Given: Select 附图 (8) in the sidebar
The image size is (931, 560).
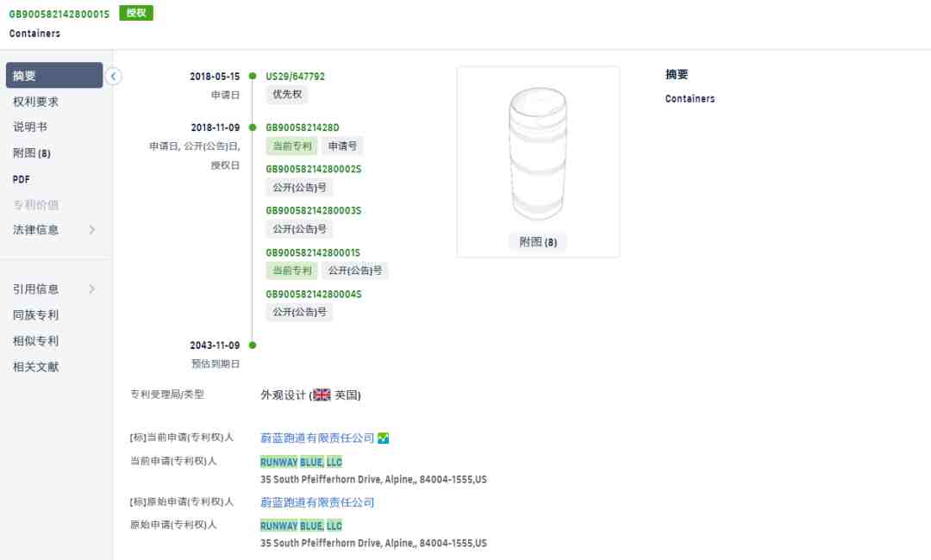Looking at the screenshot, I should tap(32, 153).
